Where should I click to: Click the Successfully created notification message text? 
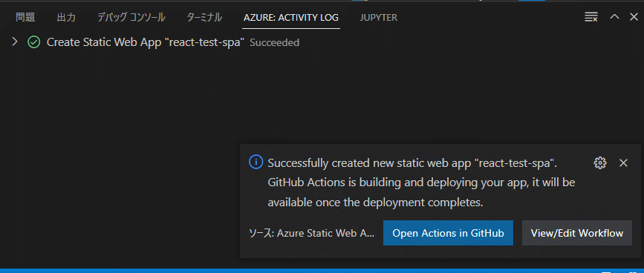421,182
